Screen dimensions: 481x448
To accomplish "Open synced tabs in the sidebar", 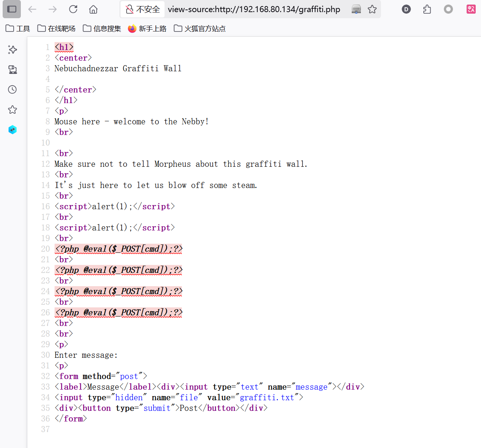I will pos(13,70).
